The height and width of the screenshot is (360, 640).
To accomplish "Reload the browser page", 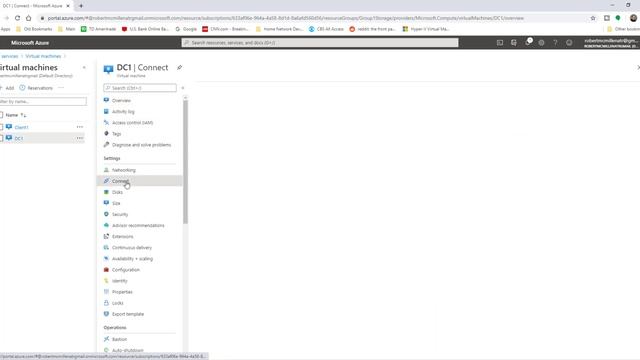I will point(17,18).
